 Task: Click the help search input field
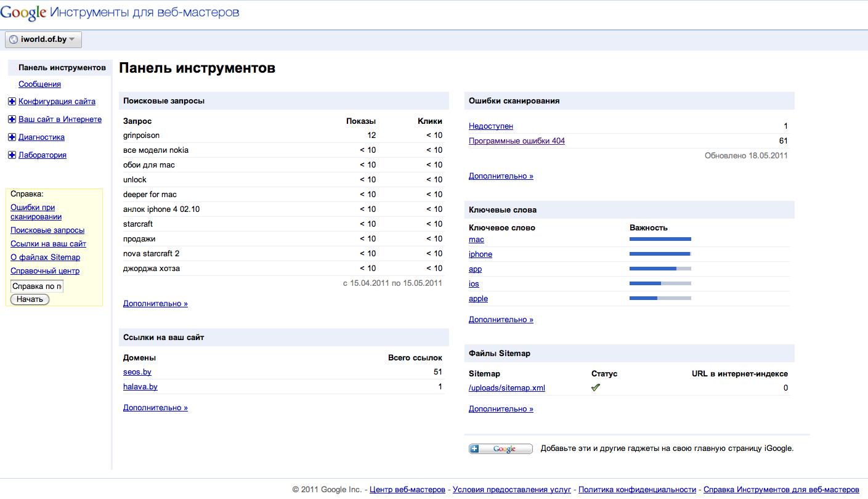[37, 286]
